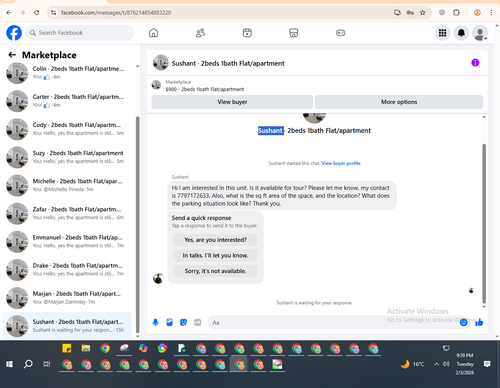Open the volume control in tray
The width and height of the screenshot is (500, 388).
[x=446, y=364]
